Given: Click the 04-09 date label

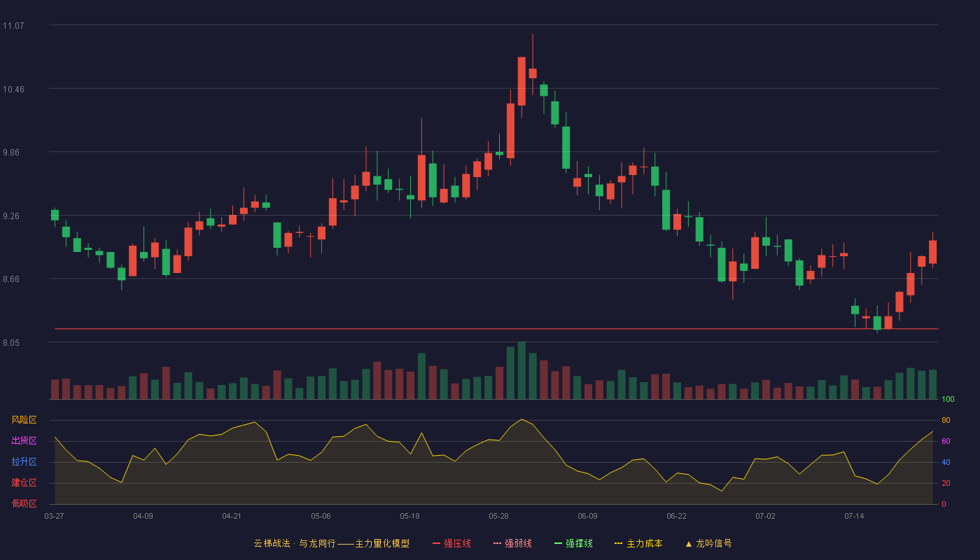Looking at the screenshot, I should 143,516.
